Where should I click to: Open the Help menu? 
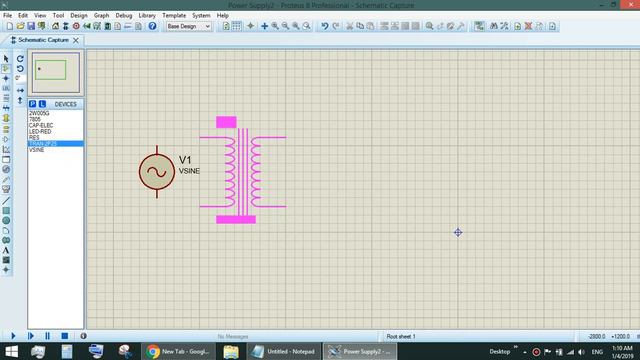click(x=222, y=16)
